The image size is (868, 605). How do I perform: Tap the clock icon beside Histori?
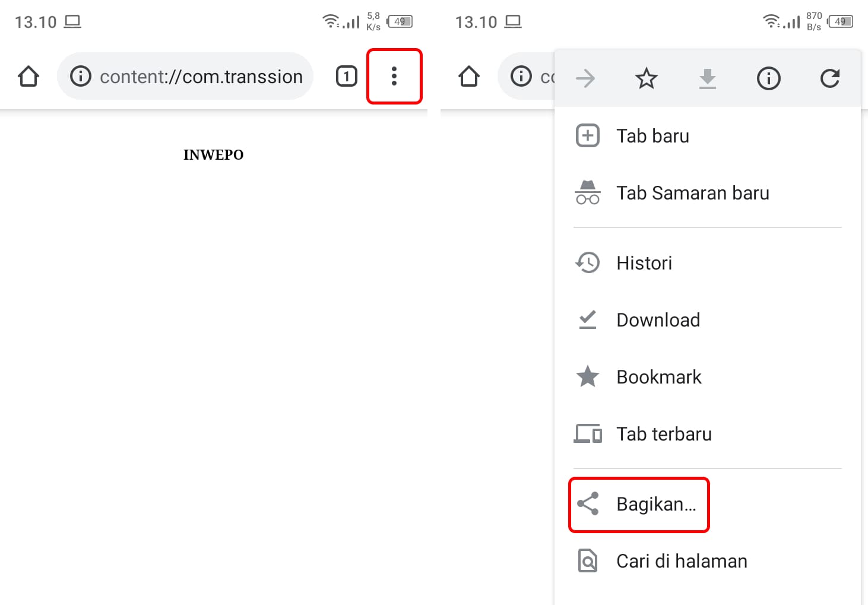click(x=587, y=262)
